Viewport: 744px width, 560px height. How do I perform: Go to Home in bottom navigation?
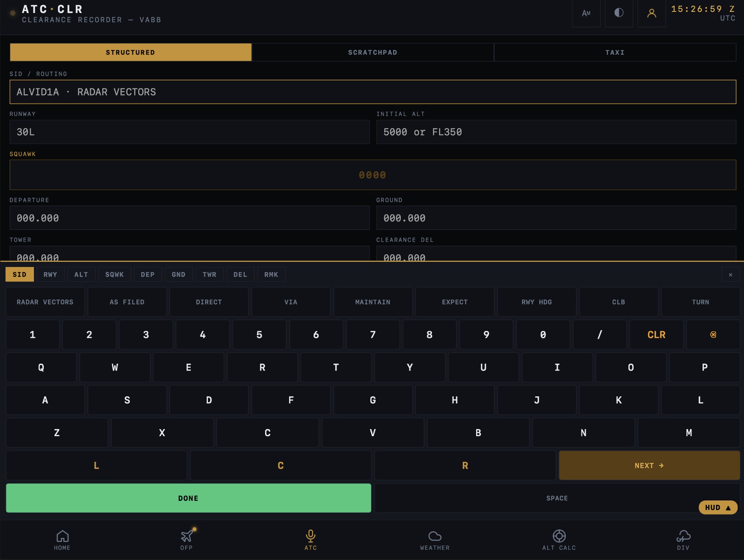coord(62,540)
